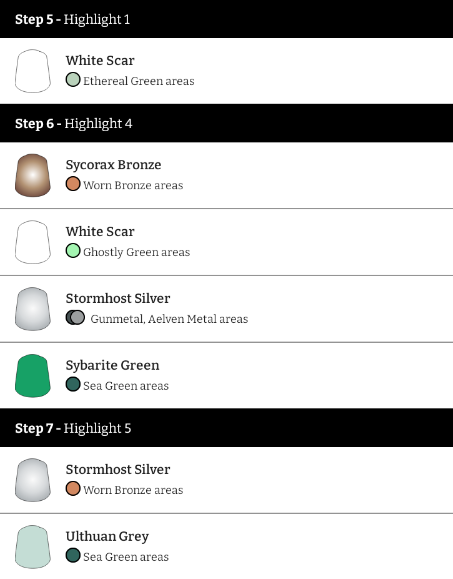This screenshot has height=579, width=453.
Task: Click the Worn Bronze swatch in Step 7
Action: pyautogui.click(x=73, y=489)
